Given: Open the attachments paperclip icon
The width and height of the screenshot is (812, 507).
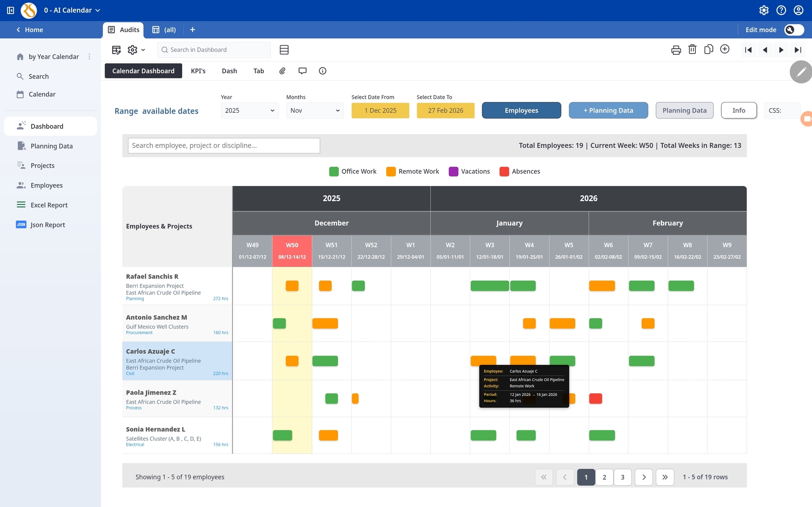Looking at the screenshot, I should [x=282, y=71].
